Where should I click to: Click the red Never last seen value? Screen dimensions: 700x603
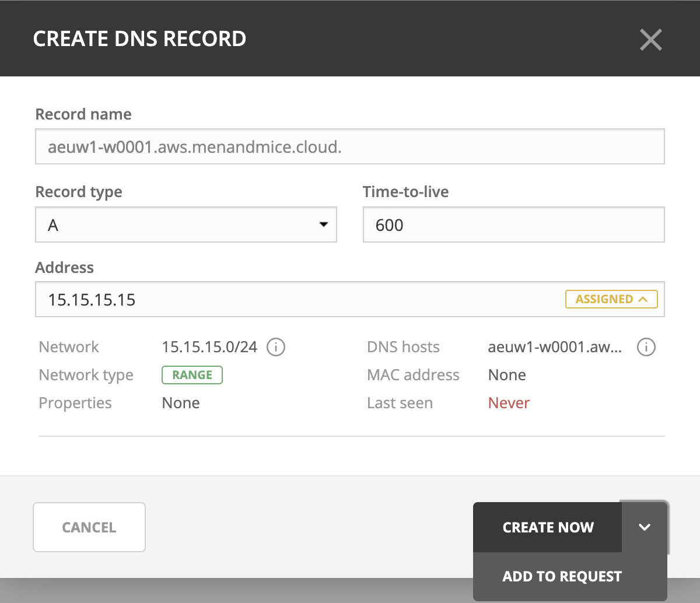click(509, 403)
